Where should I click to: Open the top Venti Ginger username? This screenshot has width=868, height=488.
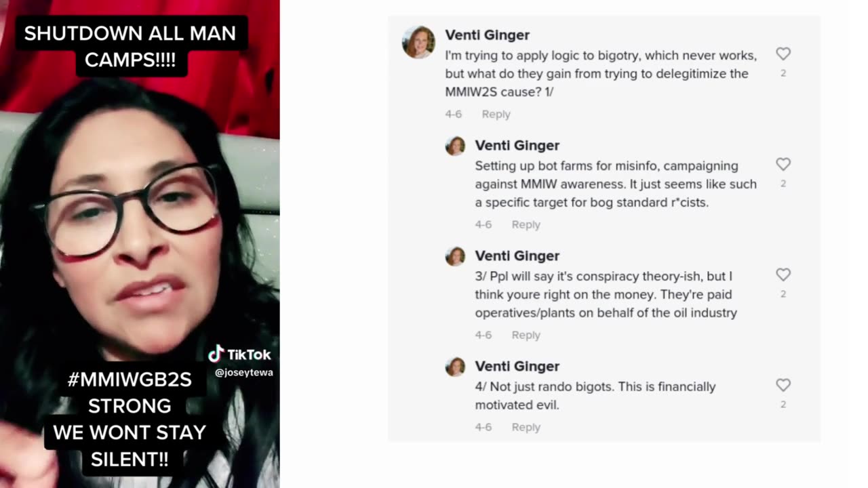coord(487,35)
